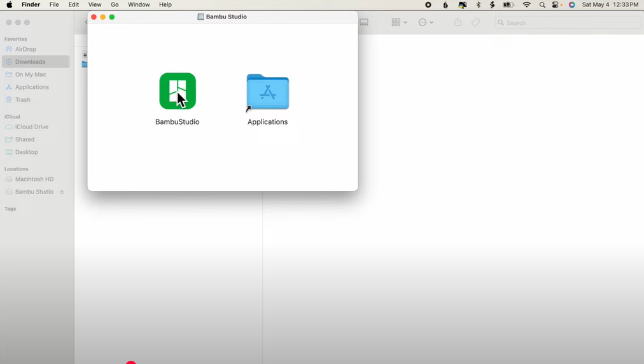Open Spotlight search in menu bar
Viewport: 644px width, 364px height.
[542, 5]
